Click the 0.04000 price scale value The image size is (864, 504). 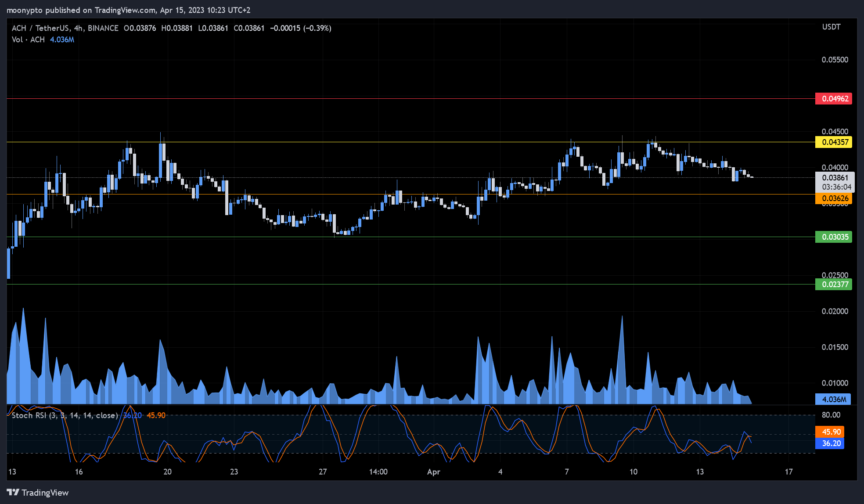pyautogui.click(x=835, y=168)
